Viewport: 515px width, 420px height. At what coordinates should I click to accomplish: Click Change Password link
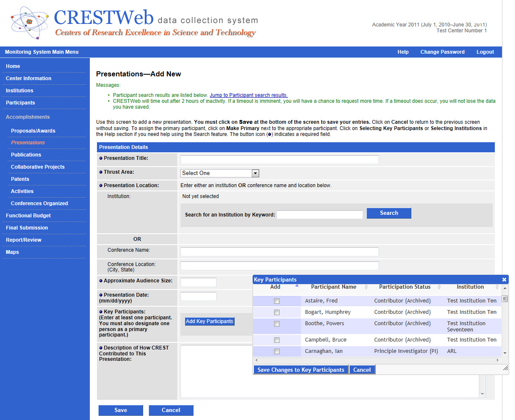point(442,52)
